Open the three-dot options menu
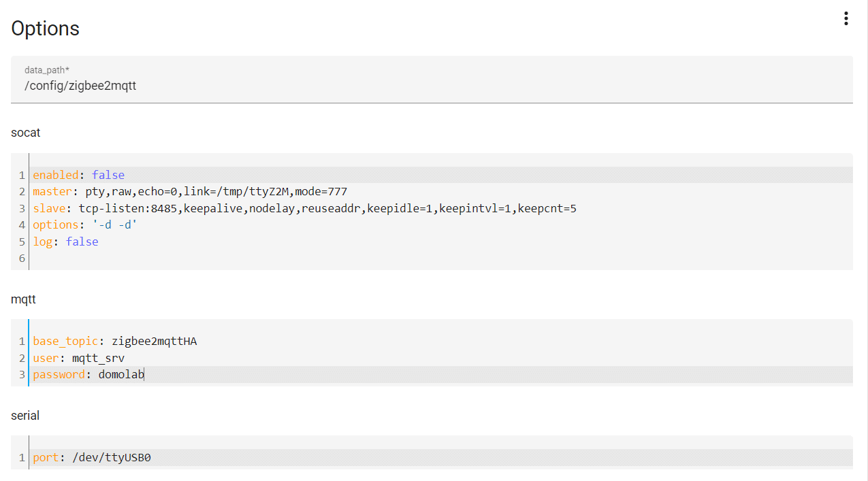The width and height of the screenshot is (868, 481). tap(846, 18)
